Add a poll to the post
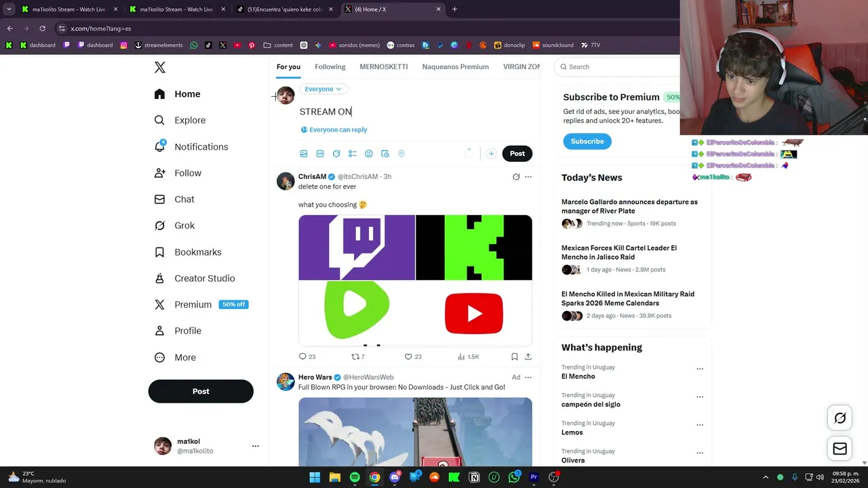 353,154
